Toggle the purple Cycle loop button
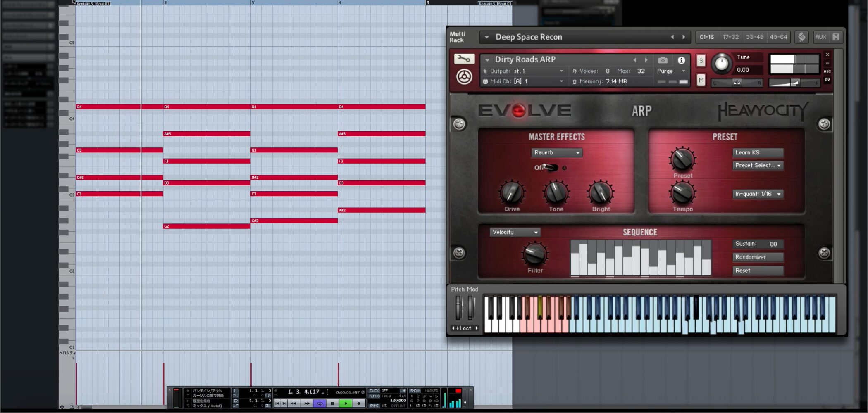Screen dimensions: 868x413 (320, 404)
